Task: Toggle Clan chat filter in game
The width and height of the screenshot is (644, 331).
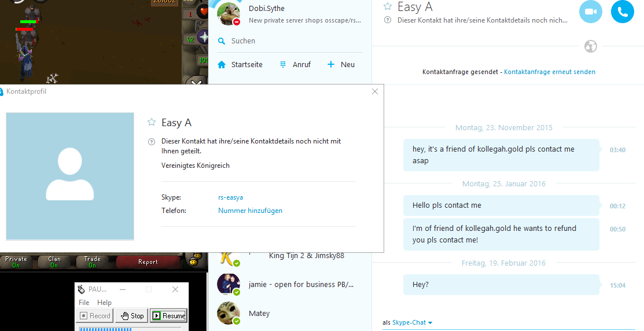Action: tap(54, 262)
